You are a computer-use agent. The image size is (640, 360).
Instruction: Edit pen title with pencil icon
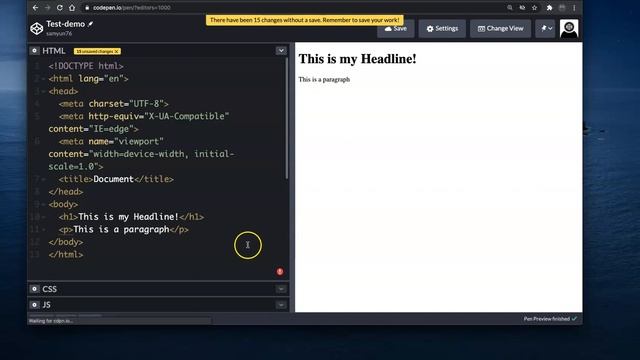tap(91, 24)
